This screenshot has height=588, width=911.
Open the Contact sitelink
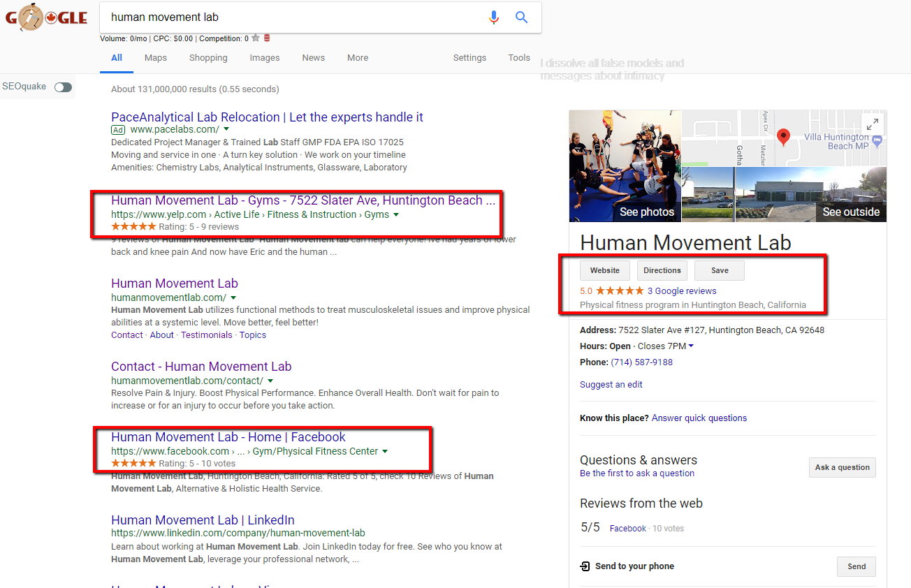pyautogui.click(x=127, y=335)
